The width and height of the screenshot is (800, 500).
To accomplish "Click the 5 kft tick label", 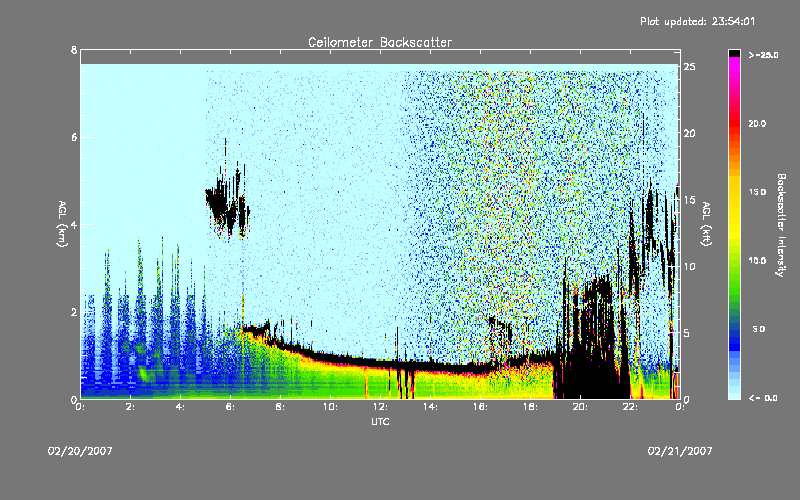I will coord(687,333).
